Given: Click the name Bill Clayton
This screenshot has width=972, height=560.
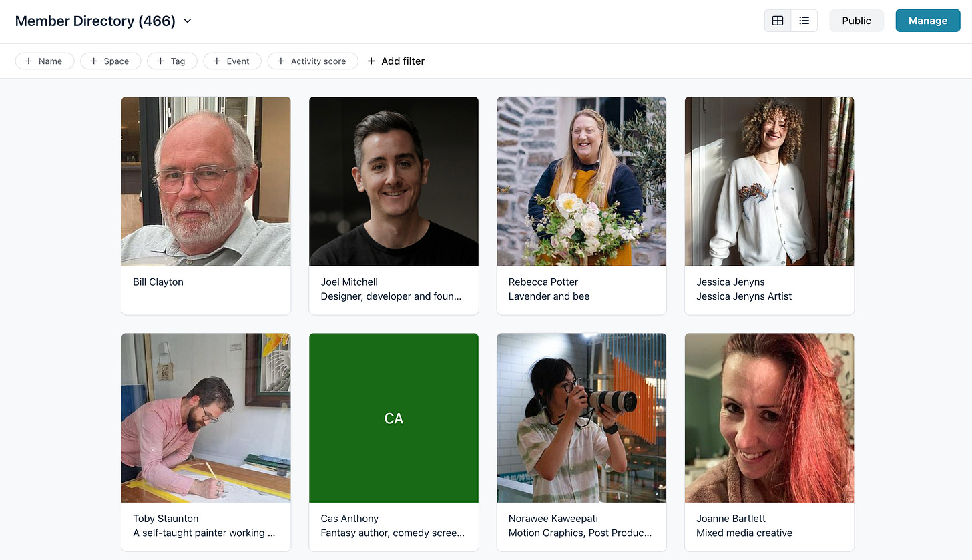Looking at the screenshot, I should (x=158, y=282).
